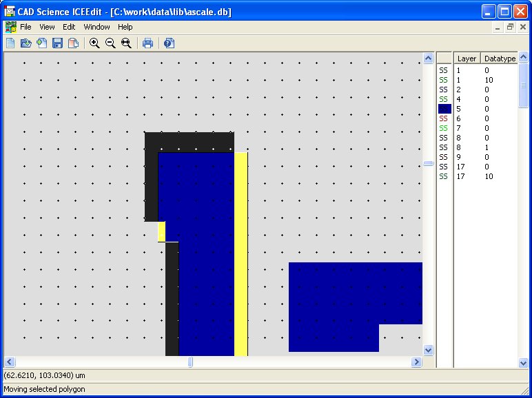Select the blue swatch for layer 5

[444, 109]
